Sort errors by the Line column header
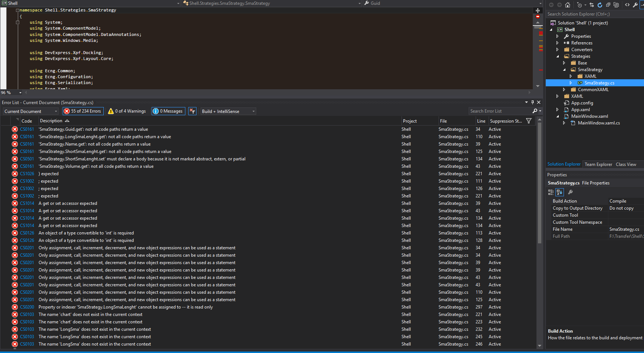The height and width of the screenshot is (353, 644). [x=481, y=121]
